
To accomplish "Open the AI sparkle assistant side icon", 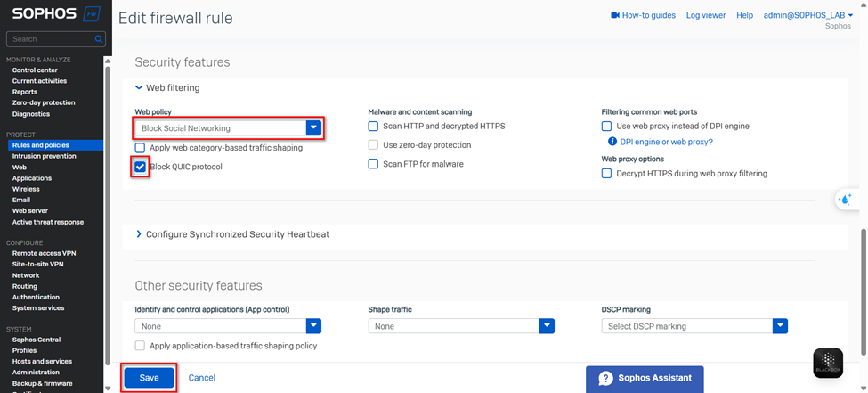I will click(844, 200).
